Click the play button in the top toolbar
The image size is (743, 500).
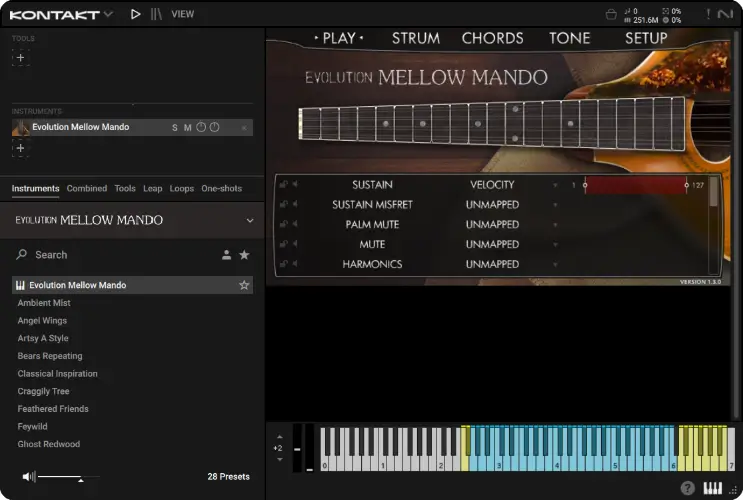point(136,14)
